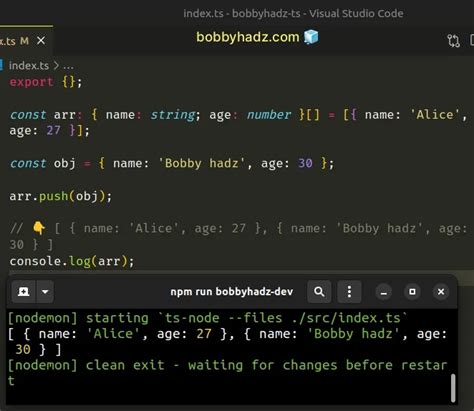This screenshot has width=474, height=411.
Task: Minimize the terminal window
Action: [384, 292]
